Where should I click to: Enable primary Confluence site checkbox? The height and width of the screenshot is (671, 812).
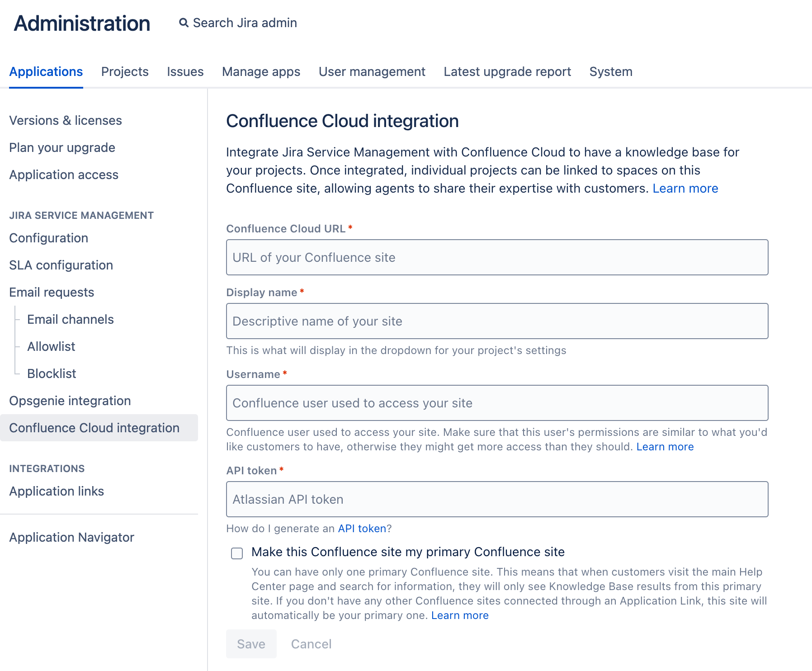[237, 553]
